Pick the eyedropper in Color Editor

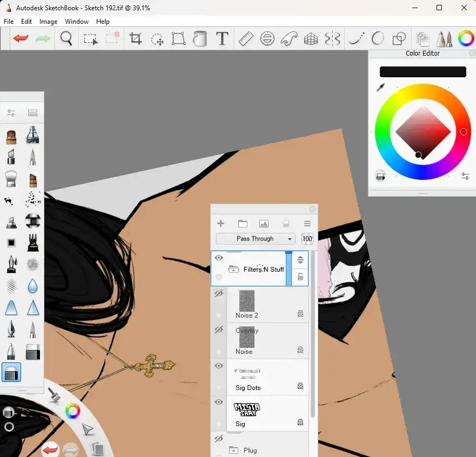380,88
